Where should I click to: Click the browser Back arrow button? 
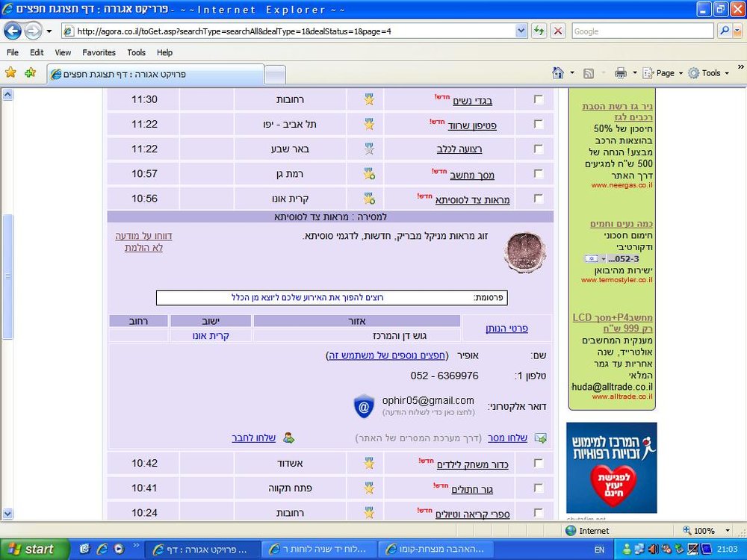(x=13, y=31)
